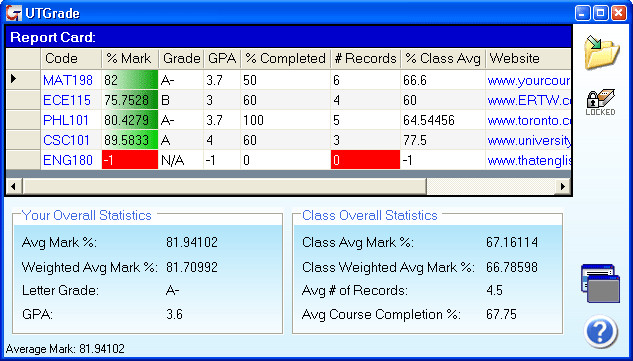The width and height of the screenshot is (633, 361).
Task: Open help via question mark icon
Action: (x=600, y=332)
